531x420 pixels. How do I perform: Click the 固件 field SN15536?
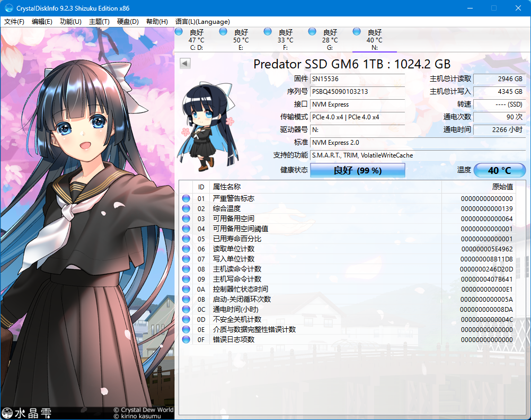[357, 79]
